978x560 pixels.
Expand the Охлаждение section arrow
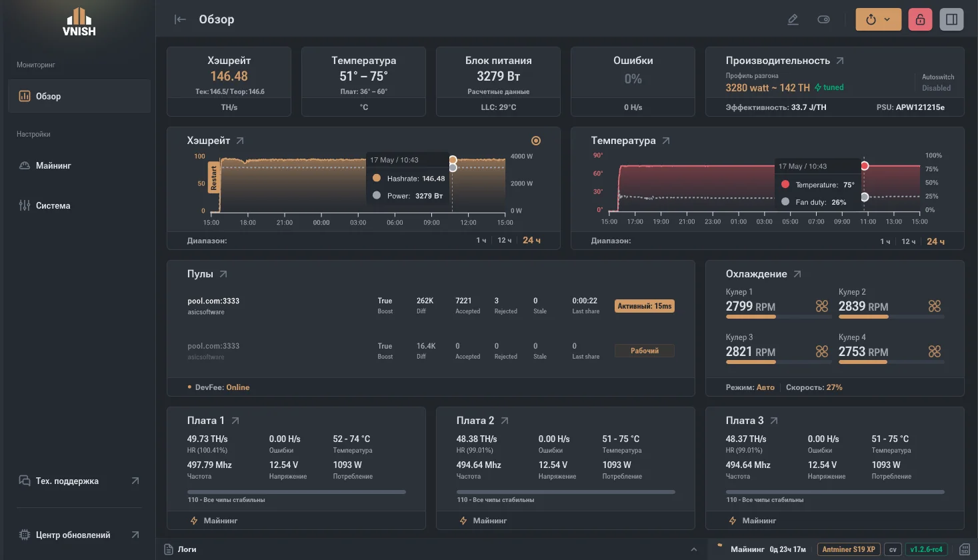(797, 274)
